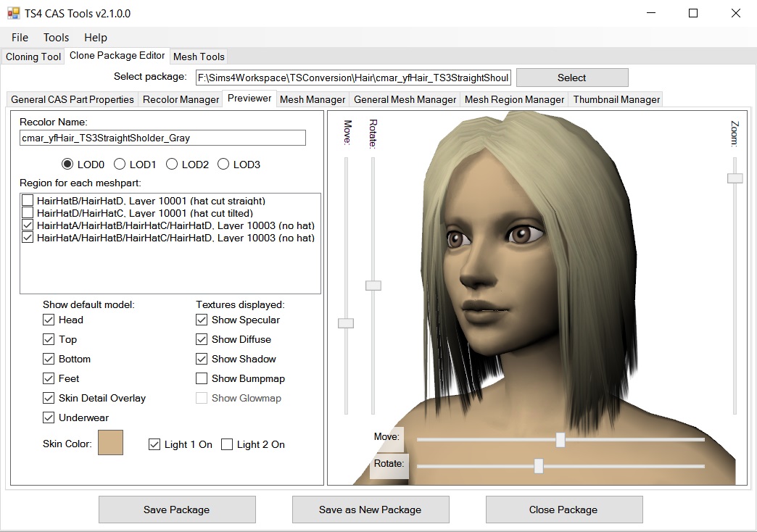This screenshot has width=757, height=532.
Task: Click the vertical Zoom slider handle
Action: tap(735, 178)
